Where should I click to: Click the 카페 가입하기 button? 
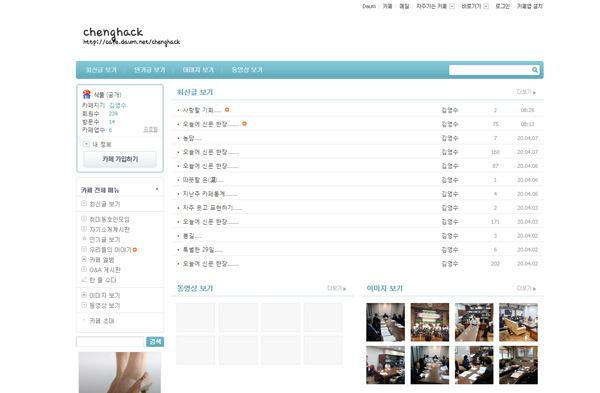(120, 159)
